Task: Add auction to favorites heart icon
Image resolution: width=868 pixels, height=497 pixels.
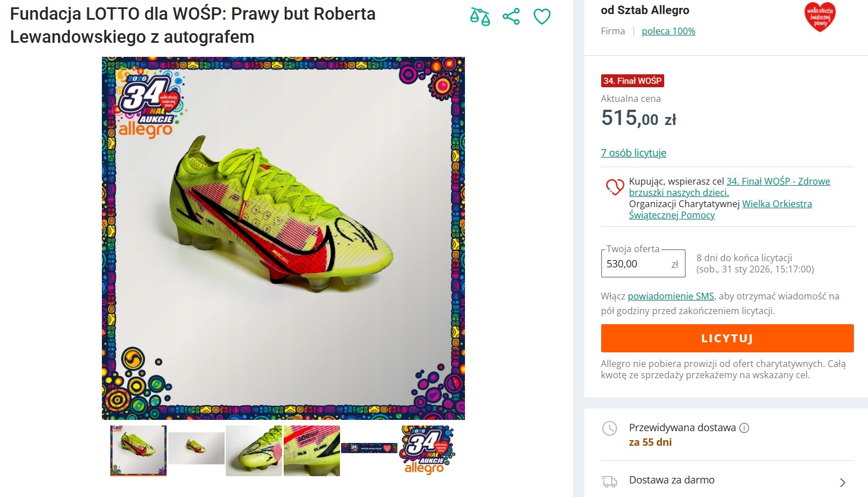Action: click(542, 17)
